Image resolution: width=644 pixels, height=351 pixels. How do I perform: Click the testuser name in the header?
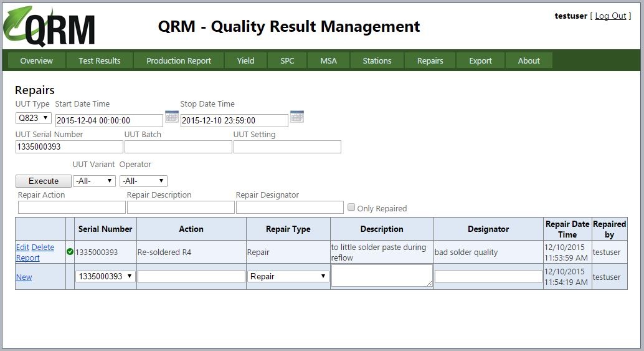pyautogui.click(x=571, y=16)
